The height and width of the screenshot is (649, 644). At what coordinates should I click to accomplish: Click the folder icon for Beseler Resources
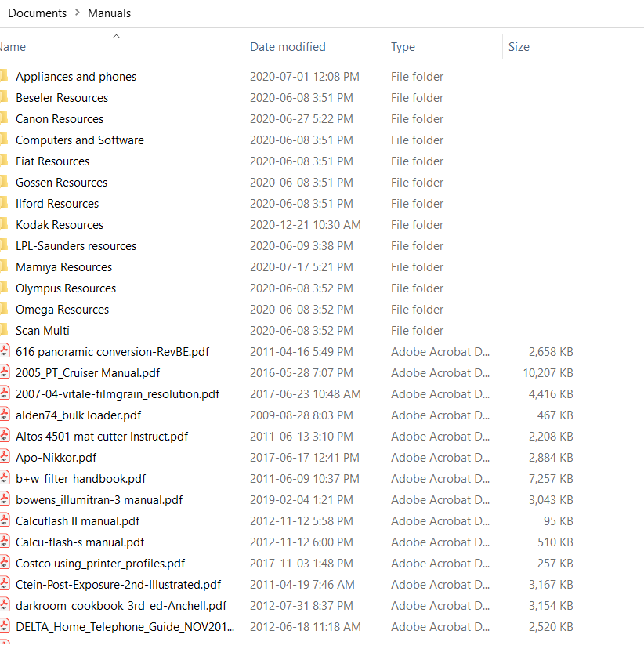4,97
